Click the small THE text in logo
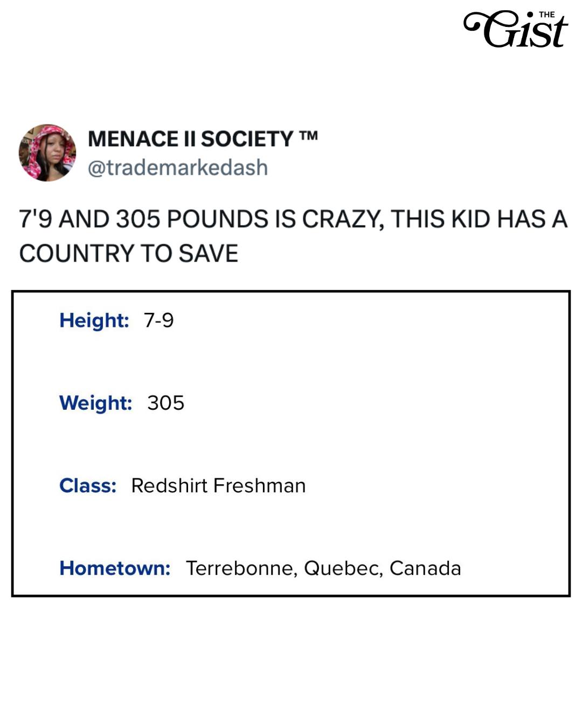 (x=546, y=15)
